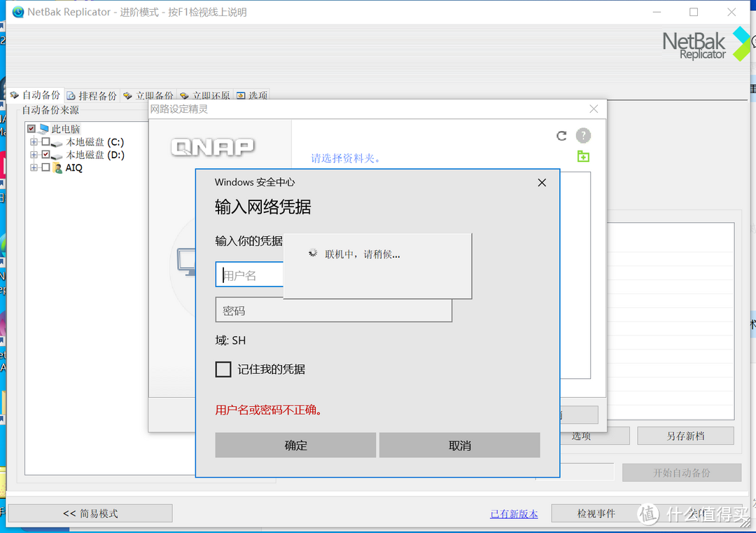The image size is (756, 533).
Task: Switch to the 排程备份 tab
Action: (x=92, y=94)
